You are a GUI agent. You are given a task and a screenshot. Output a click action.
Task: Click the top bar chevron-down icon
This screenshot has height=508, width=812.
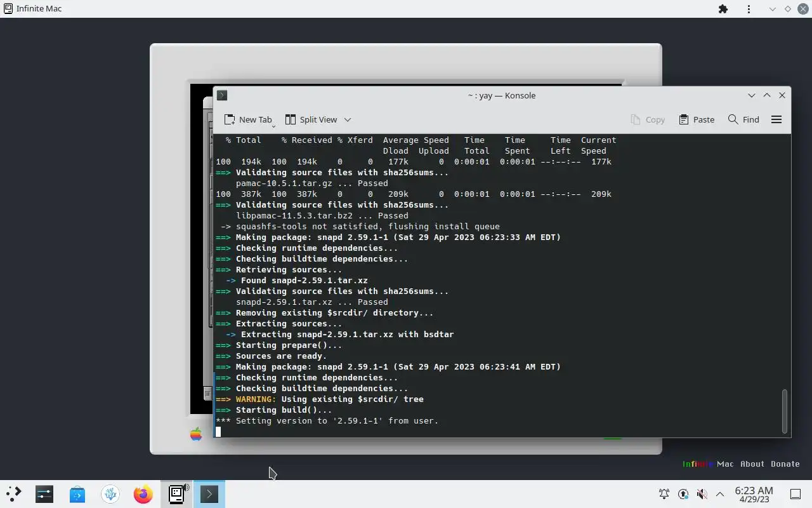point(772,9)
